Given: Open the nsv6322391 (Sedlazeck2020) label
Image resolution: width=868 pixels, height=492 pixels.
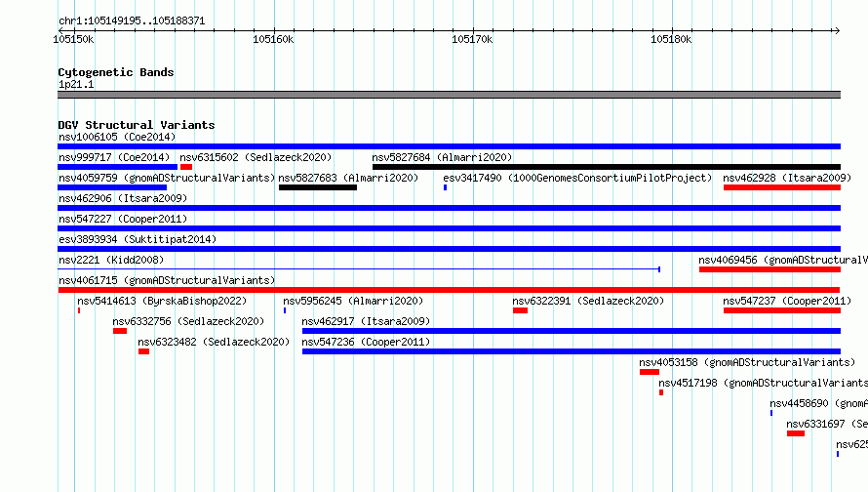Looking at the screenshot, I should coord(588,301).
